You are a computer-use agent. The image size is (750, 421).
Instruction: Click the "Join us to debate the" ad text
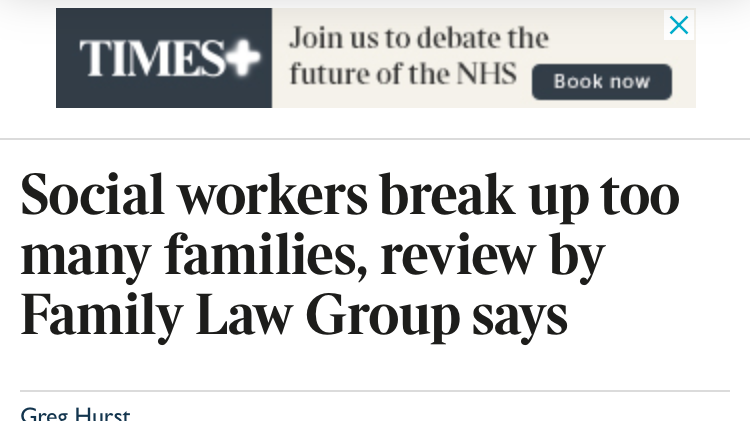coord(418,38)
